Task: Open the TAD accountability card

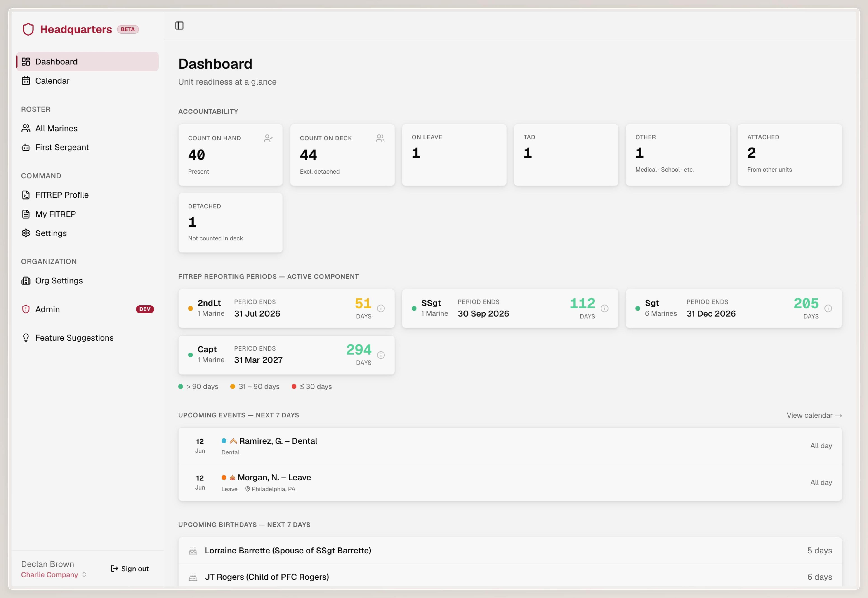Action: click(566, 155)
